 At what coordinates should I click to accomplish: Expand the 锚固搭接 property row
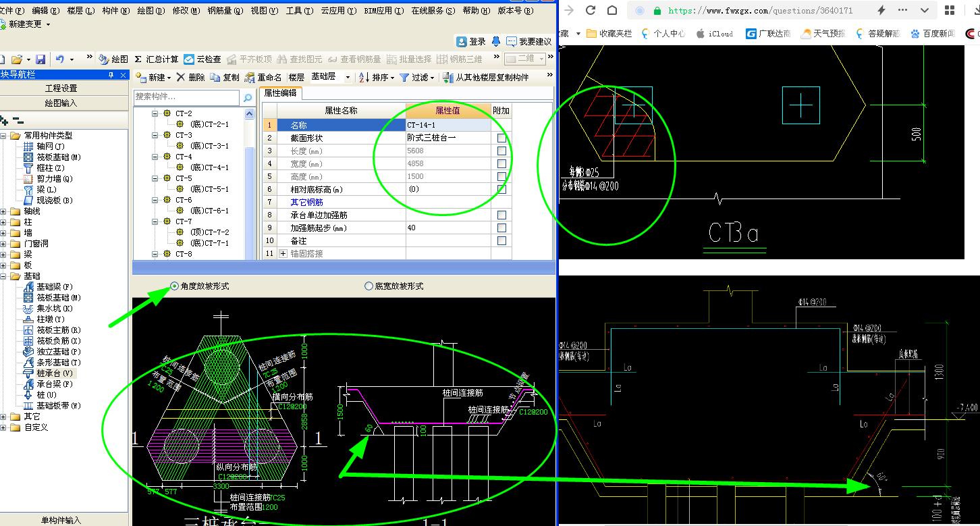tap(283, 253)
